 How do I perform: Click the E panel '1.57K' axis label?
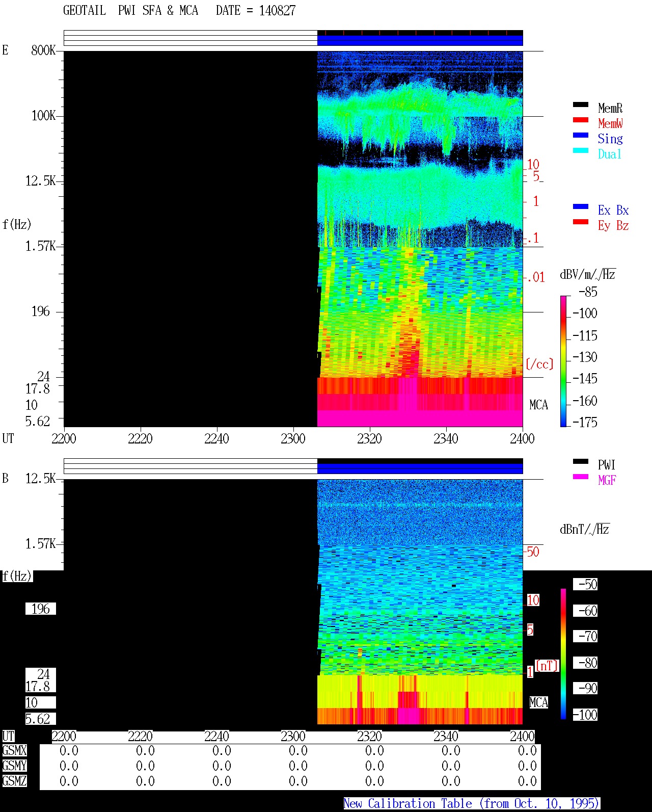(41, 246)
